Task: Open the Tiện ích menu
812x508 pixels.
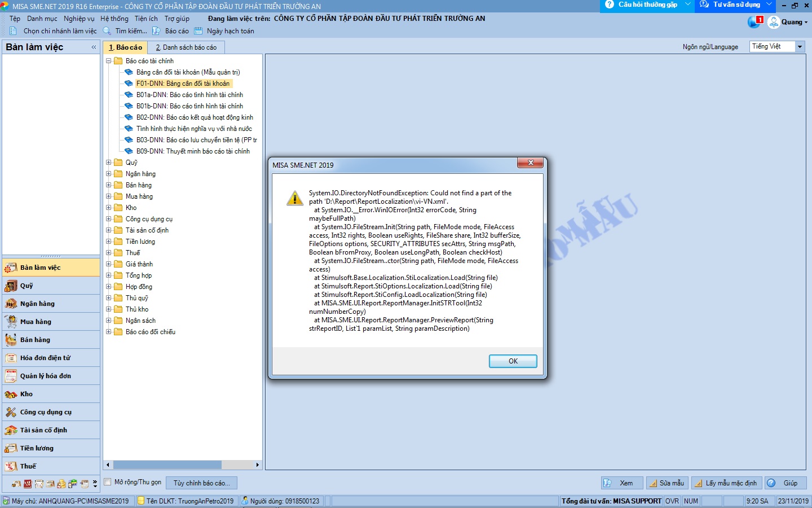Action: [x=146, y=19]
